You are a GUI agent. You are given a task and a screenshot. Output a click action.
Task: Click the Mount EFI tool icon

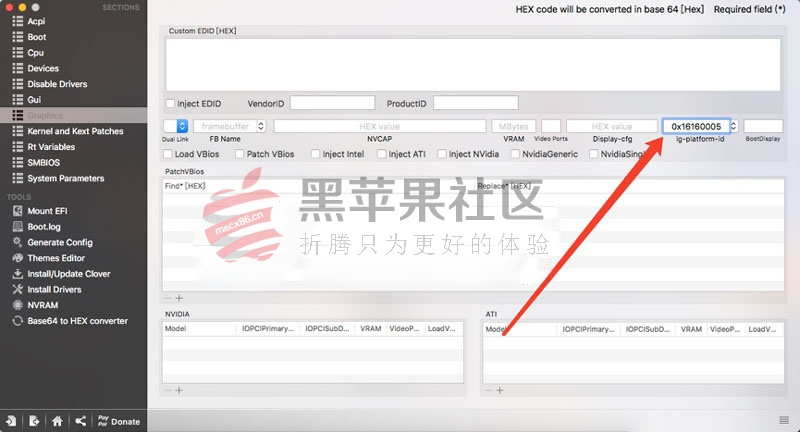click(x=18, y=211)
